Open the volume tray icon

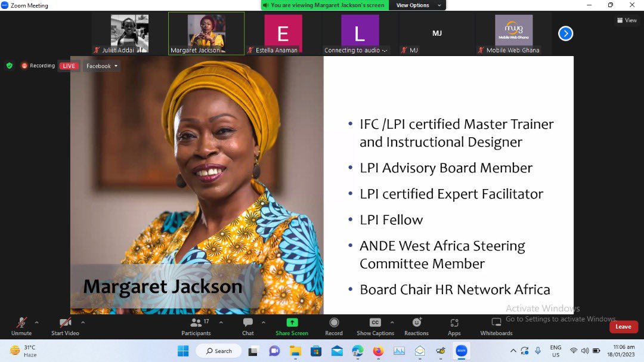pos(585,351)
